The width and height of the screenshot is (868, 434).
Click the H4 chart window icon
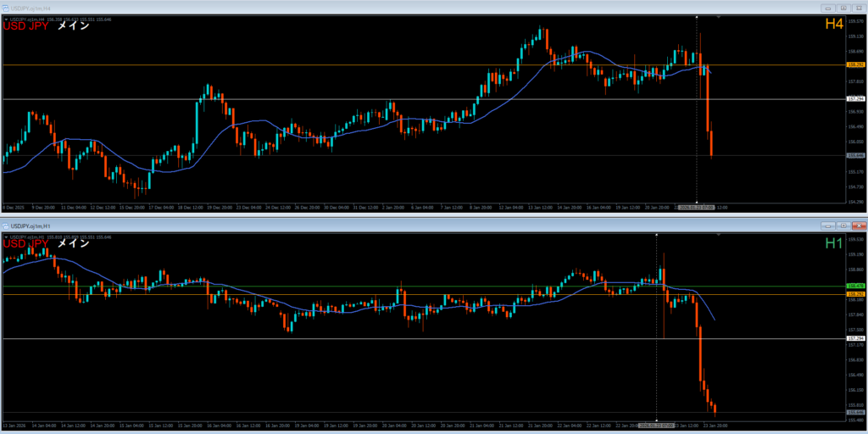(7, 7)
